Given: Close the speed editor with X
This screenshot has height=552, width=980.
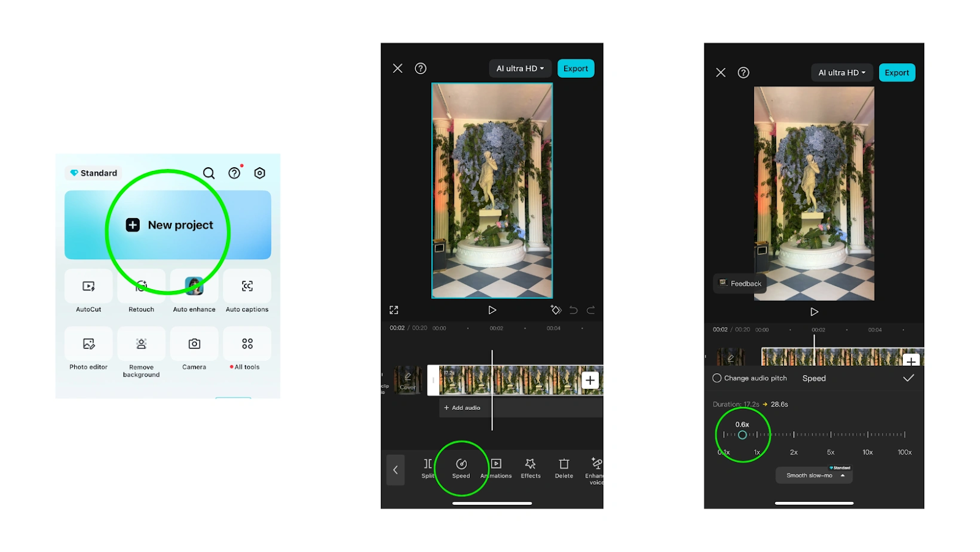Looking at the screenshot, I should [x=721, y=73].
